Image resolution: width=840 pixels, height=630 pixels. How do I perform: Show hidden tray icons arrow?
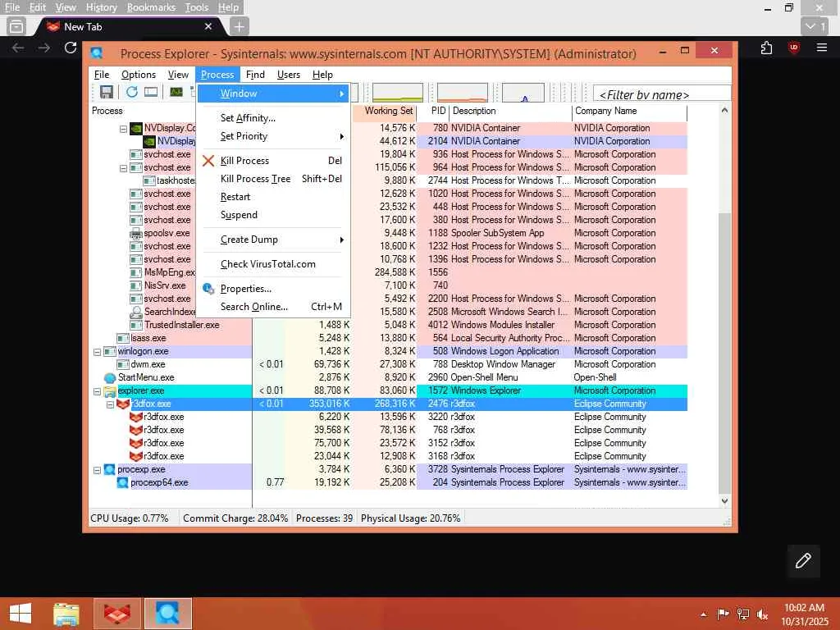tap(703, 614)
